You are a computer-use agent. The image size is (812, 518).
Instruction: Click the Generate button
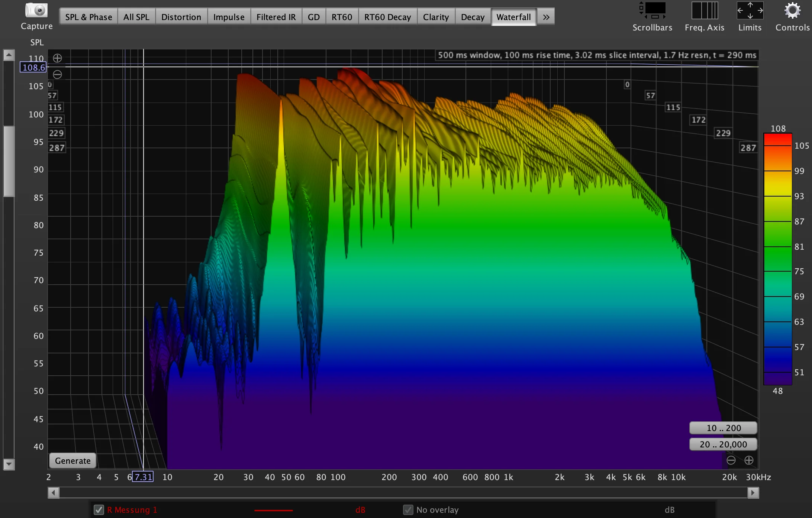[73, 461]
